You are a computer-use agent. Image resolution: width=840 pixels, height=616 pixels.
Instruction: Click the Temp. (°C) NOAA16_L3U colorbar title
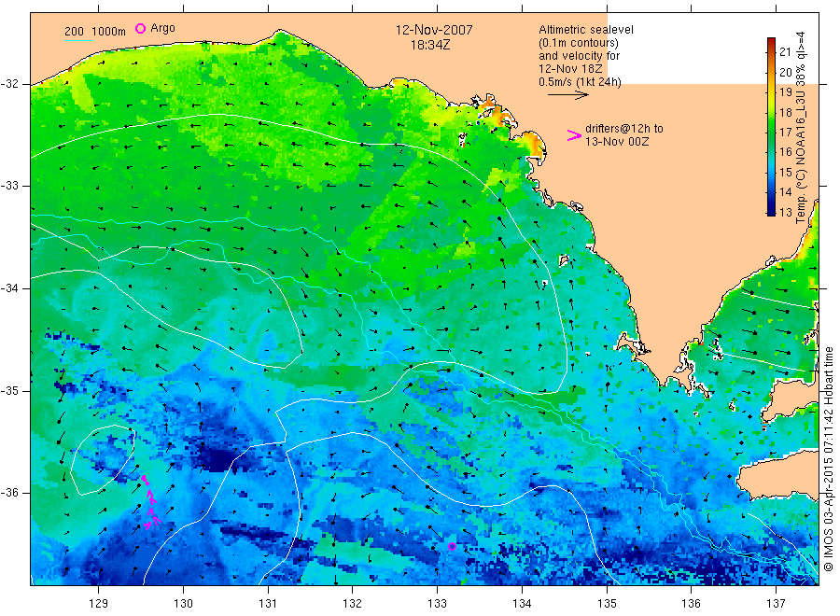click(x=801, y=128)
